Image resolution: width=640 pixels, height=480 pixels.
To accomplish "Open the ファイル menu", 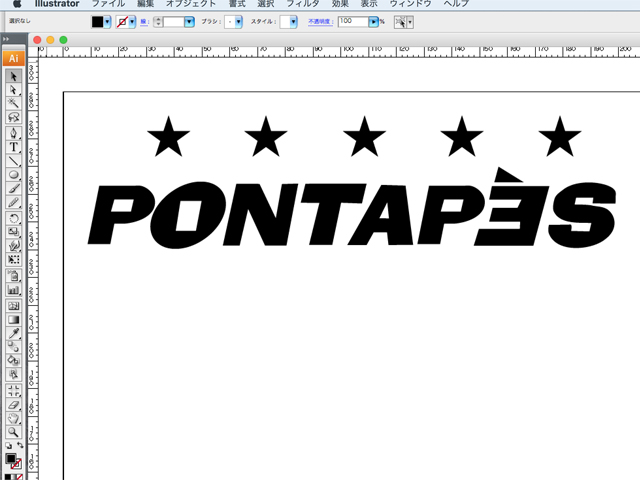I will (x=109, y=4).
